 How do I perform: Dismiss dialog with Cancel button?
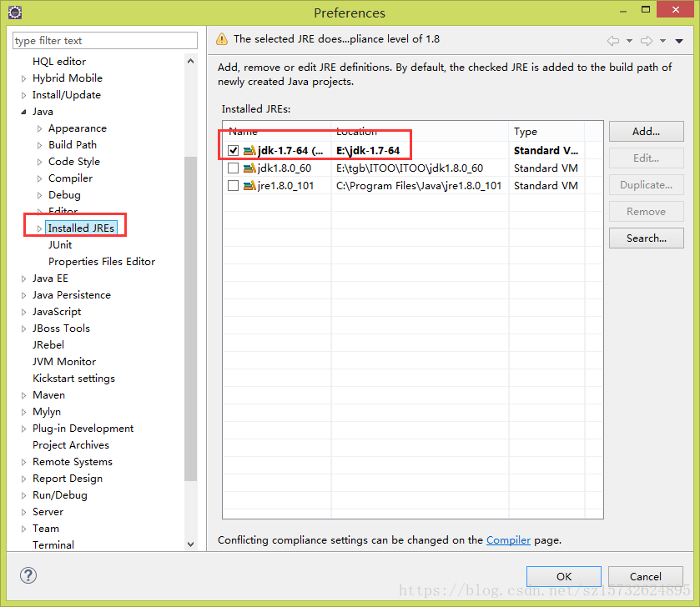tap(646, 577)
